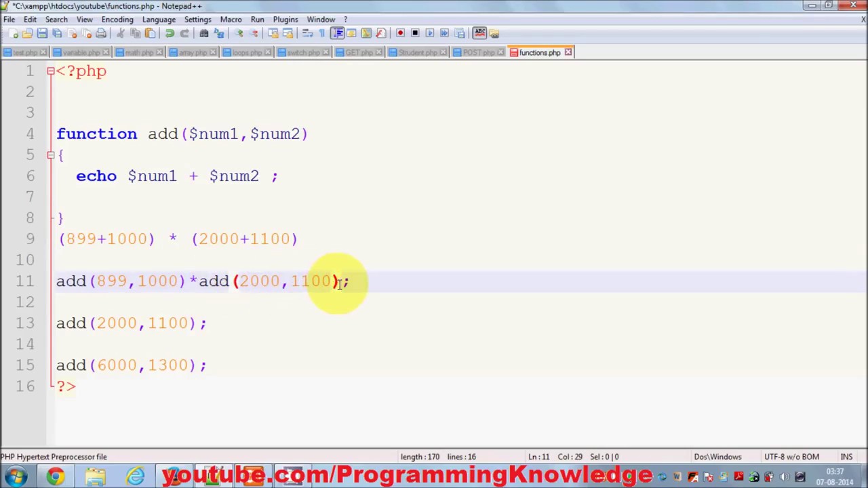
Task: Click the Close All toolbar icon
Action: pos(86,33)
